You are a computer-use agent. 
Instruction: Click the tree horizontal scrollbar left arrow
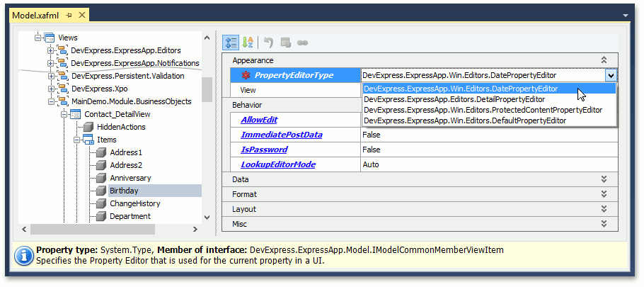point(24,229)
